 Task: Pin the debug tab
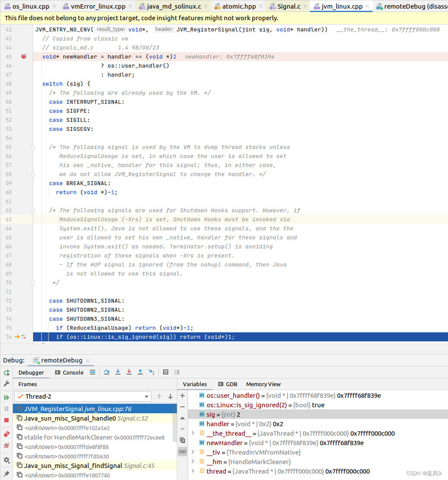pos(6,474)
